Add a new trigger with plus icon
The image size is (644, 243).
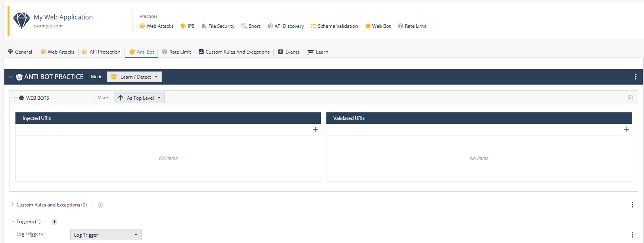click(54, 222)
